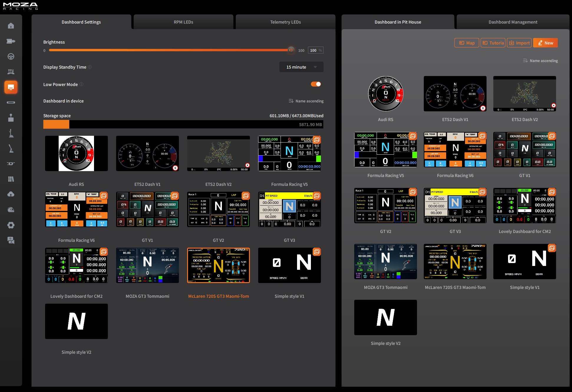Change Pit House Name ascending sort
This screenshot has width=572, height=392.
click(540, 61)
